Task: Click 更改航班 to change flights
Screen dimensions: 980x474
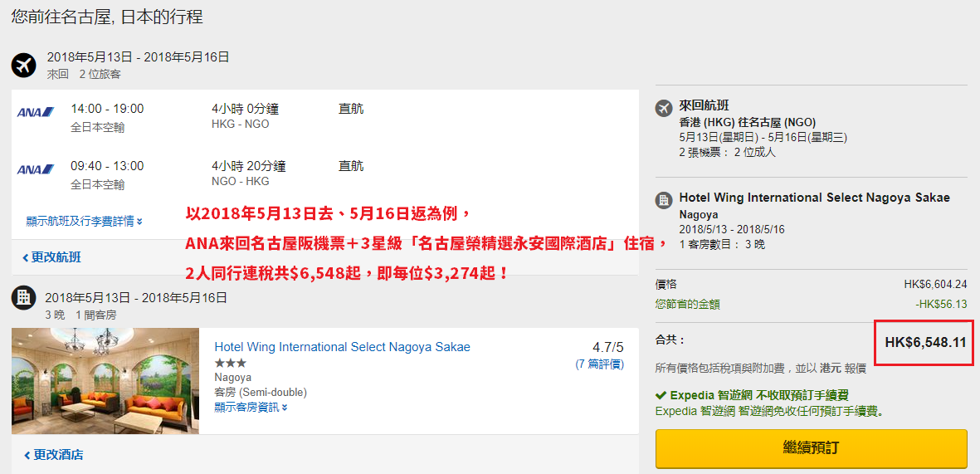Action: [51, 257]
